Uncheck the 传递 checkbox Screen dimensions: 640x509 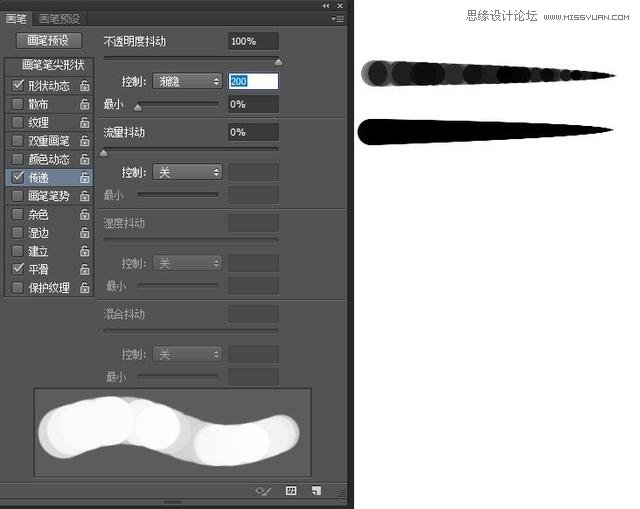18,177
